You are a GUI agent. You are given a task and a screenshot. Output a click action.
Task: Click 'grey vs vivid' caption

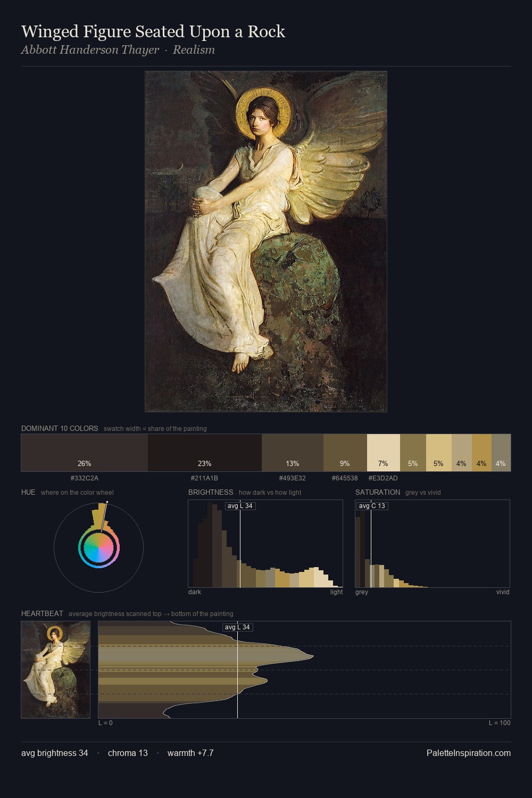(x=423, y=493)
